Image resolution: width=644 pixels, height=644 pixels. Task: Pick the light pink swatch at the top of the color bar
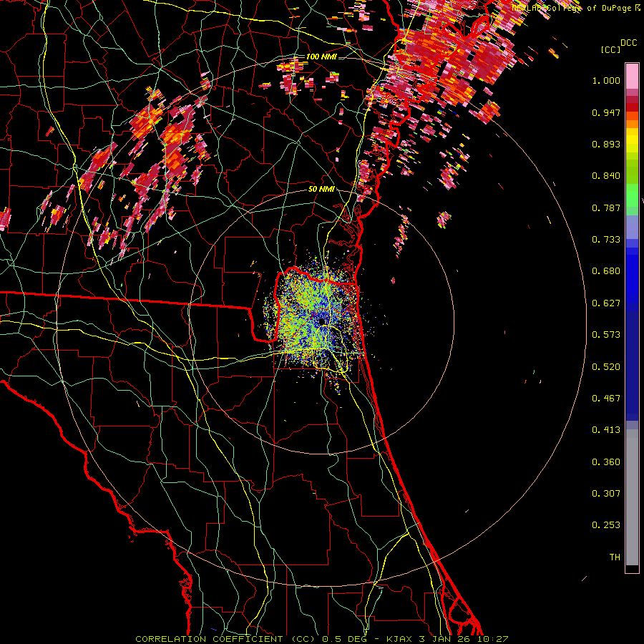(x=632, y=77)
